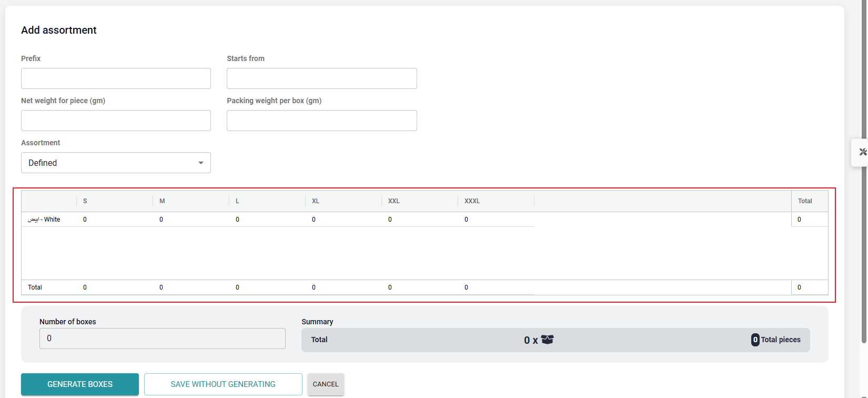
Task: Edit the White row L quantity cell
Action: click(267, 220)
